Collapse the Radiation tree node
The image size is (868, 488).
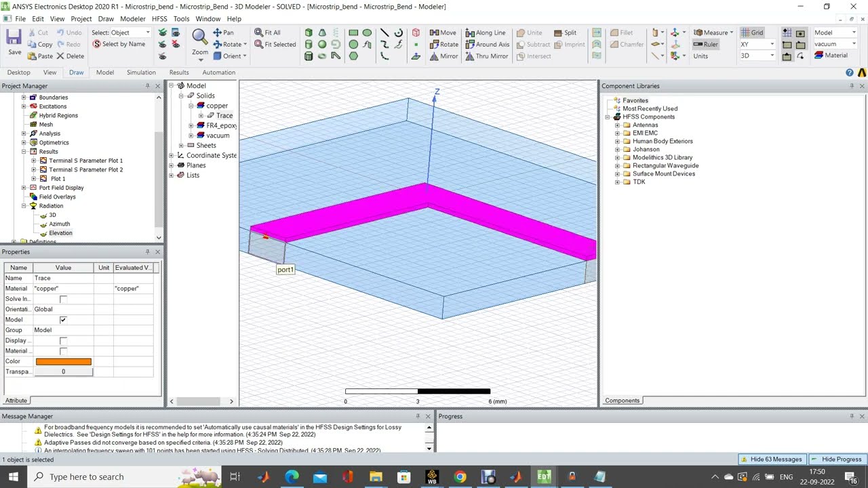click(x=24, y=206)
